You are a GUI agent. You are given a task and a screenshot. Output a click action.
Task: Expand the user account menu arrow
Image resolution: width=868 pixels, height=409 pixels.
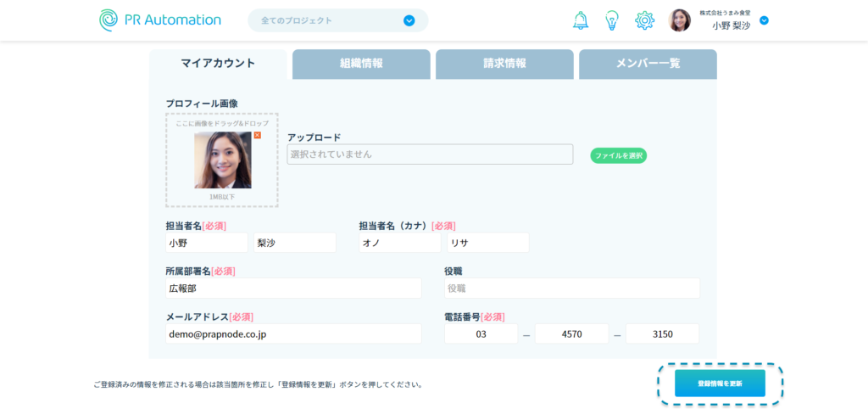(764, 20)
